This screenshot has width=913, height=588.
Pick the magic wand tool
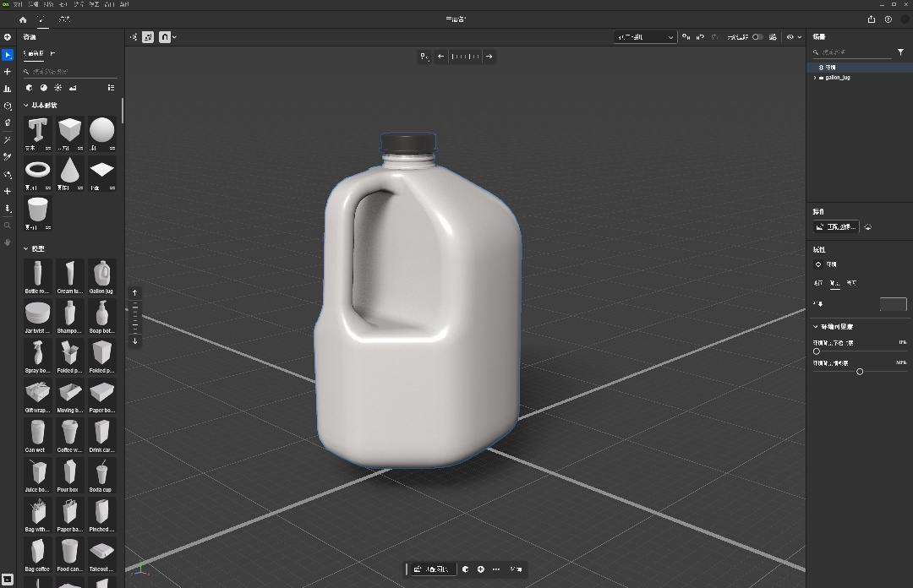pyautogui.click(x=8, y=140)
